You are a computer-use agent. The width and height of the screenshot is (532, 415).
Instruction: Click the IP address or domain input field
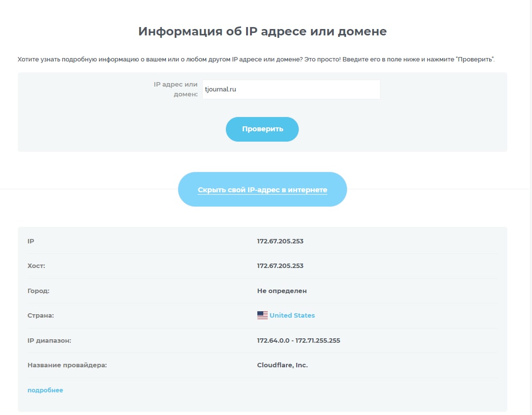click(291, 89)
